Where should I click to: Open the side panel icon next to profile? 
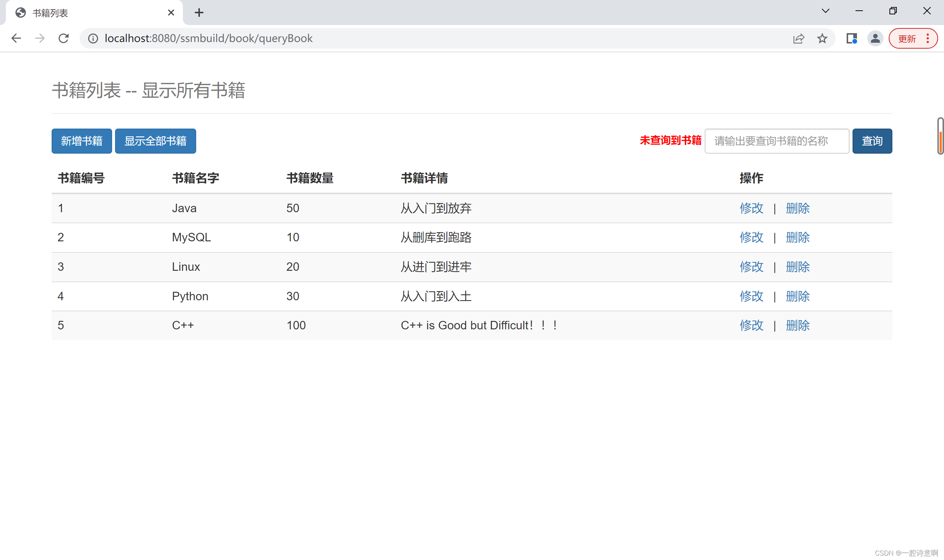tap(851, 38)
